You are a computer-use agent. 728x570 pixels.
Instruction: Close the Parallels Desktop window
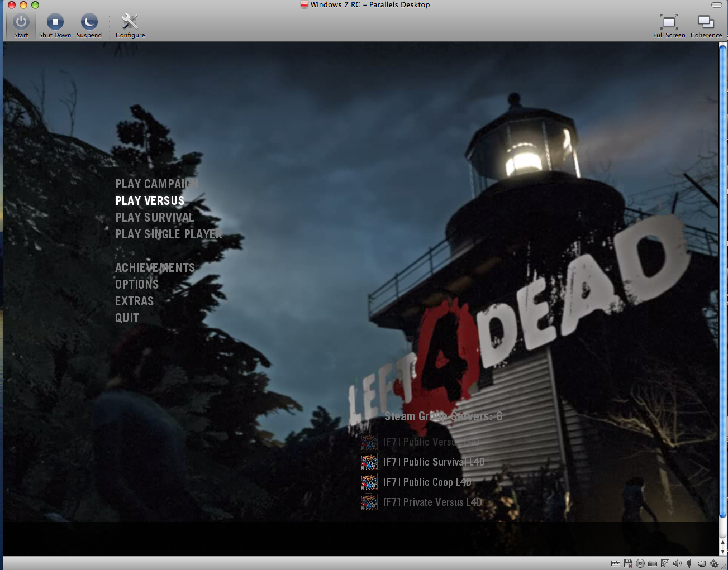(12, 5)
